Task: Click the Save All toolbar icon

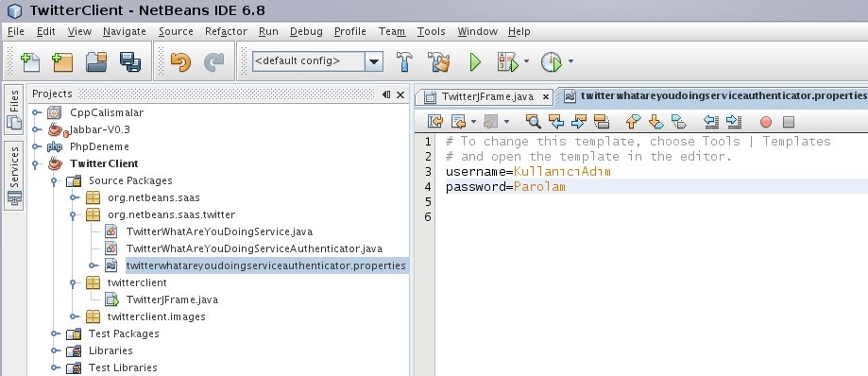Action: [130, 61]
